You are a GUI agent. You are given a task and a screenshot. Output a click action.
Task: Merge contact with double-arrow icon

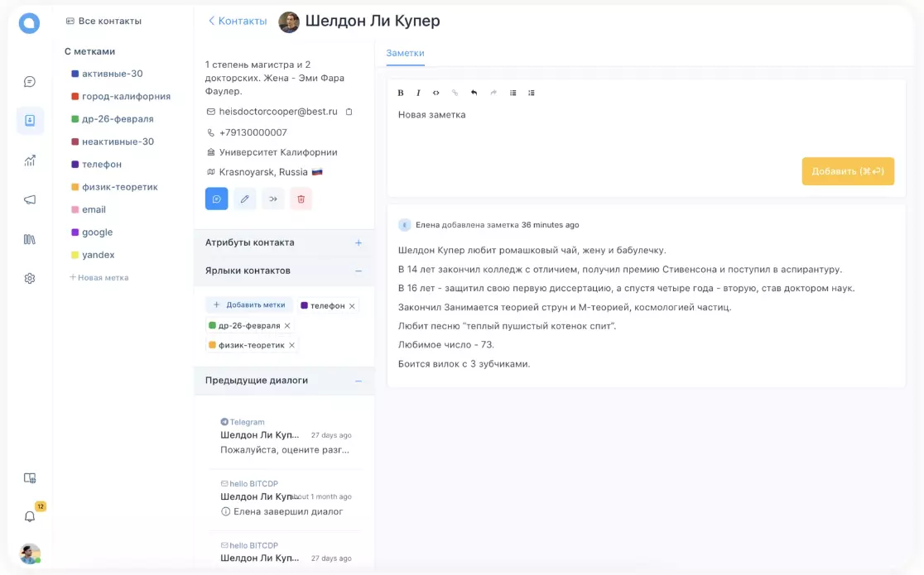pos(273,199)
